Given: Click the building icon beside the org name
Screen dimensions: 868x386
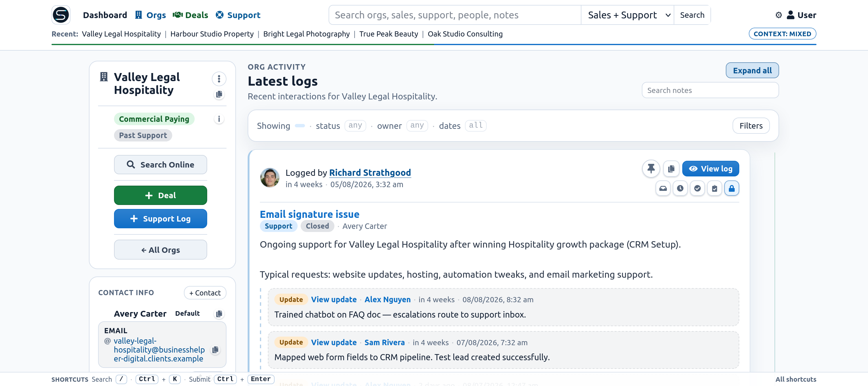Looking at the screenshot, I should [104, 77].
